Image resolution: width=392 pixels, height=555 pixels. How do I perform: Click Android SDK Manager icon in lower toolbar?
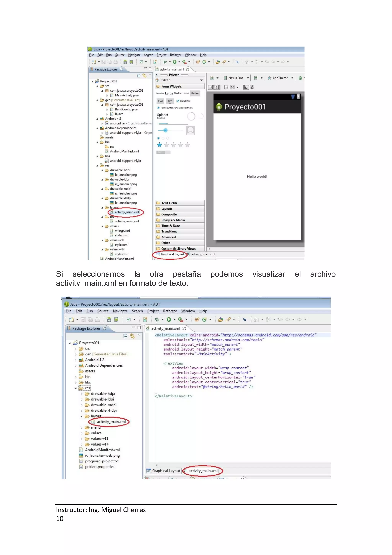pyautogui.click(x=109, y=319)
